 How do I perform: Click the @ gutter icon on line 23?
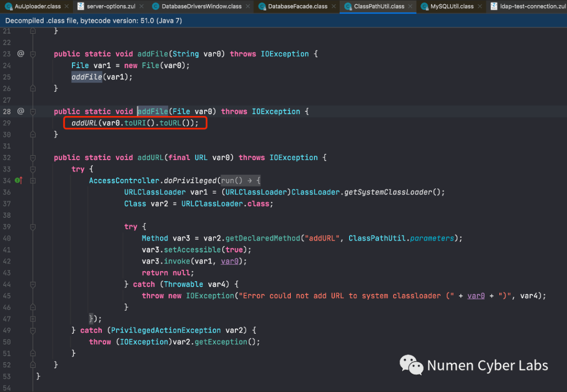click(x=21, y=54)
